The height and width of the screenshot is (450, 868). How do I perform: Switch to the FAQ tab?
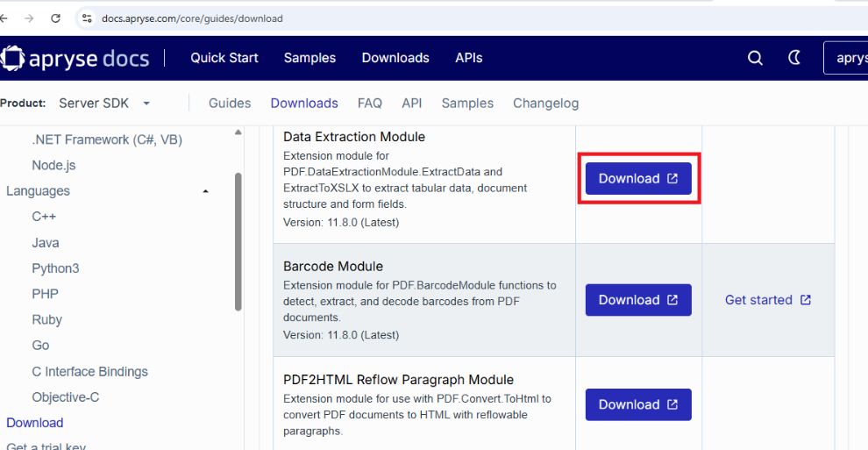pos(370,103)
